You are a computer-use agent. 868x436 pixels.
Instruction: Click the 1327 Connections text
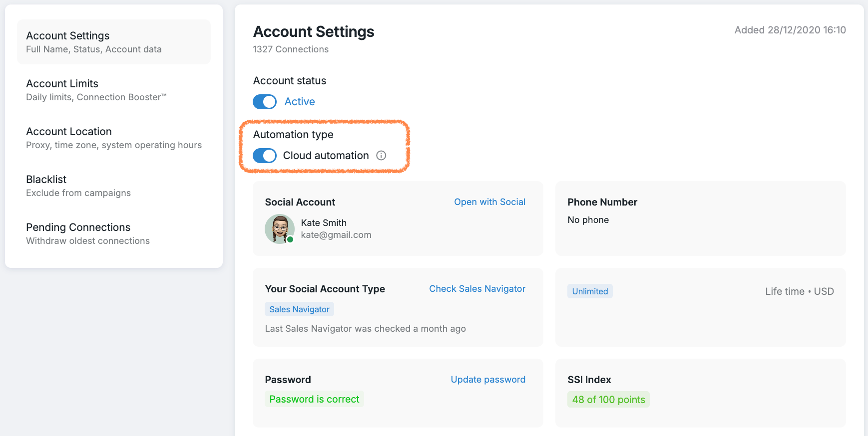[x=291, y=49]
